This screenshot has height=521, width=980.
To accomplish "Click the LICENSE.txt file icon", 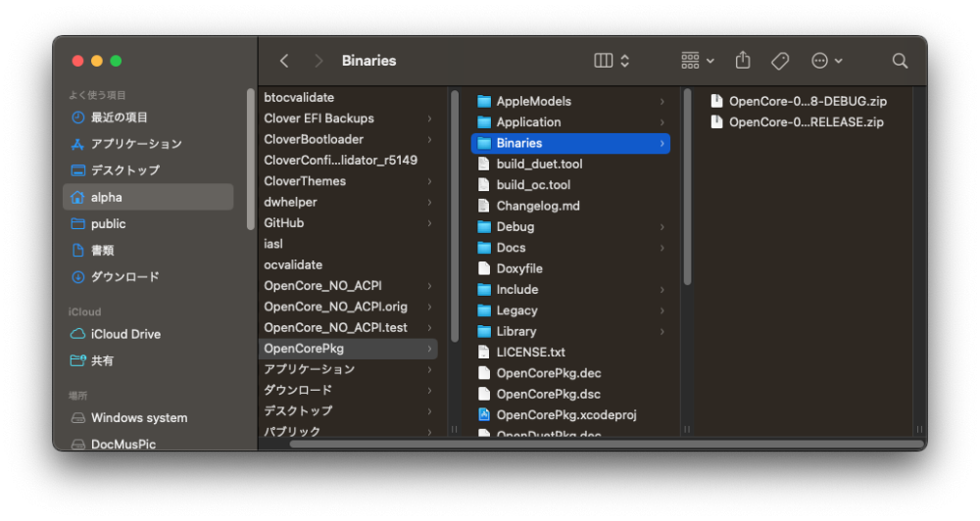I will tap(483, 353).
